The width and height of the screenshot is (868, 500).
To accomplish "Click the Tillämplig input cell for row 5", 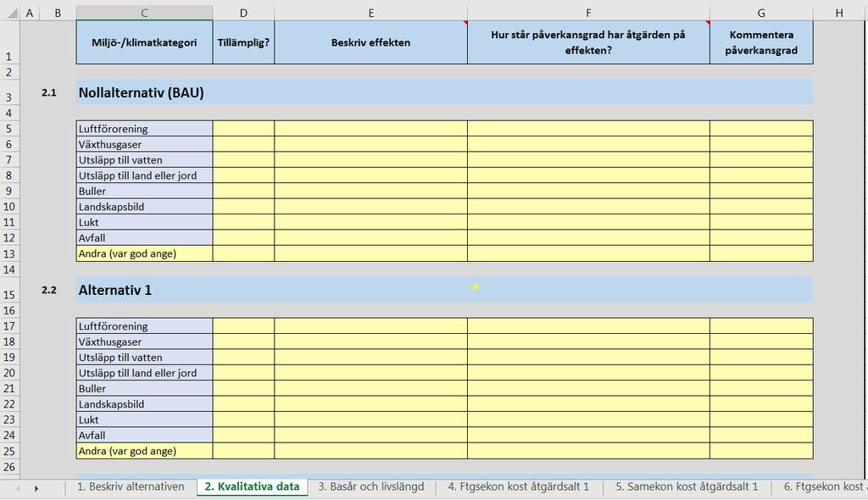I will (x=243, y=129).
